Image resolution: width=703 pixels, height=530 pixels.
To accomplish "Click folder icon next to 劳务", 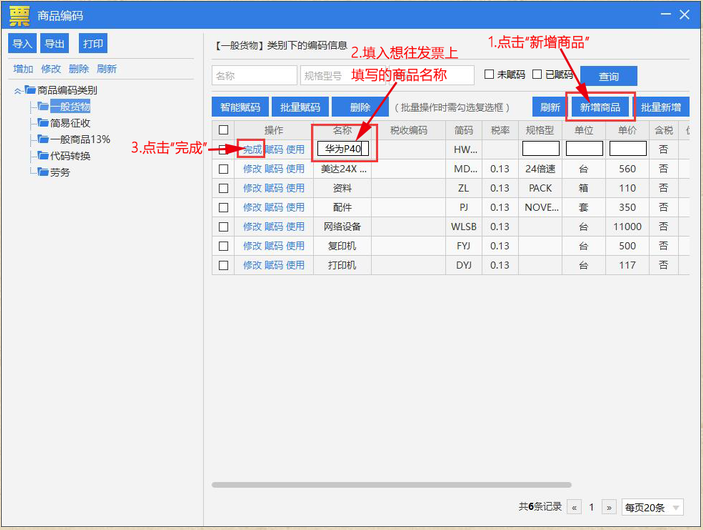I will tap(43, 172).
